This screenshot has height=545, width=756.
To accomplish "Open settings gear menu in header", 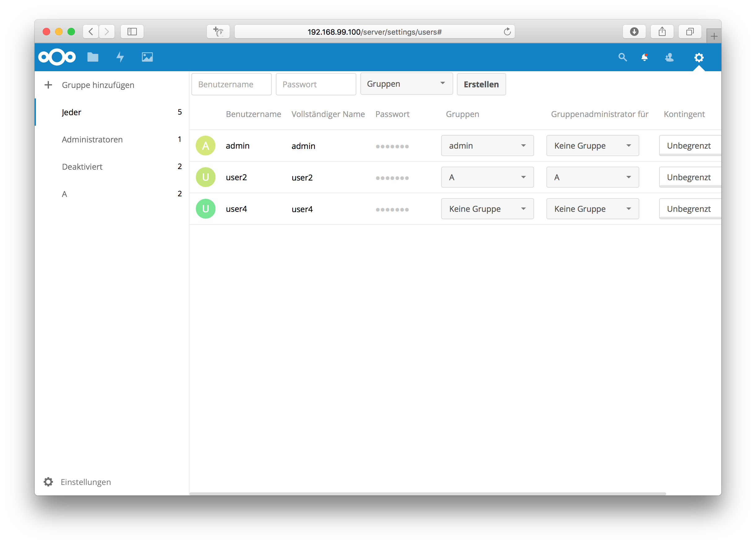I will [699, 57].
